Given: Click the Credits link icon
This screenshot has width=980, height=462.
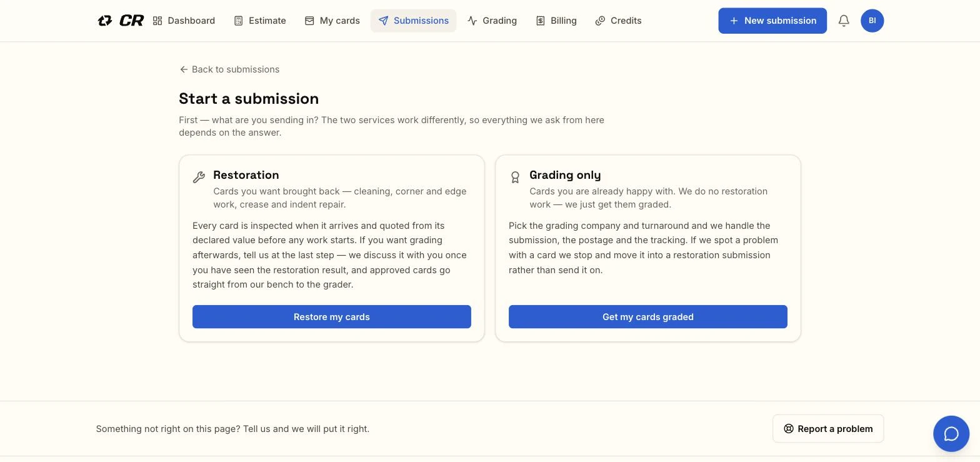Looking at the screenshot, I should tap(600, 21).
